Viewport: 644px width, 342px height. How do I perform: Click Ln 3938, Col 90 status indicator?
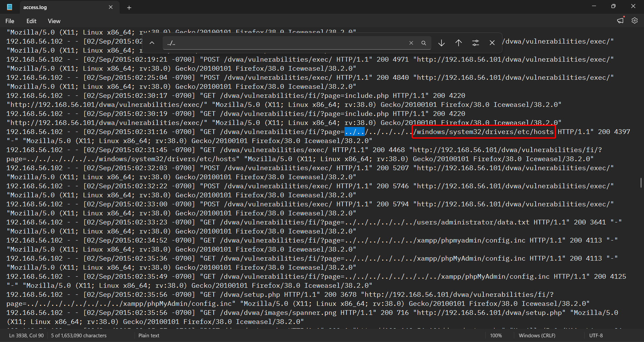coord(26,335)
